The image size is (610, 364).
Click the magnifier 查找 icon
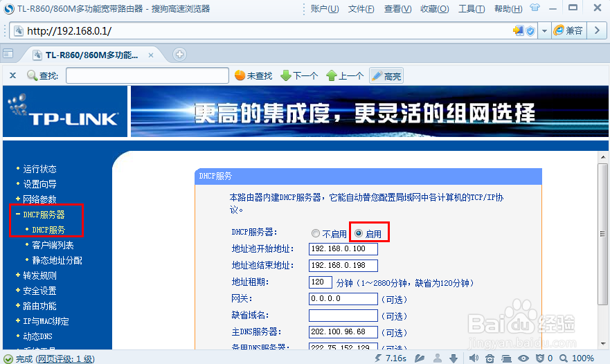[32, 75]
